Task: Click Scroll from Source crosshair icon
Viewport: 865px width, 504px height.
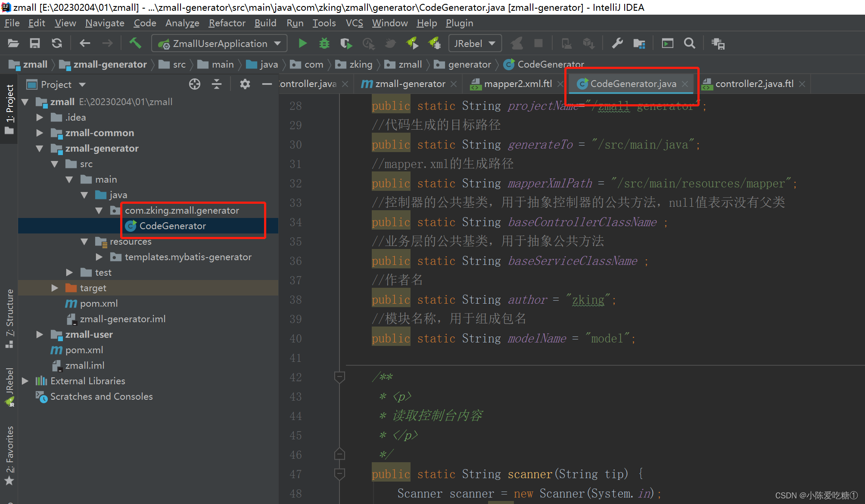Action: tap(194, 84)
